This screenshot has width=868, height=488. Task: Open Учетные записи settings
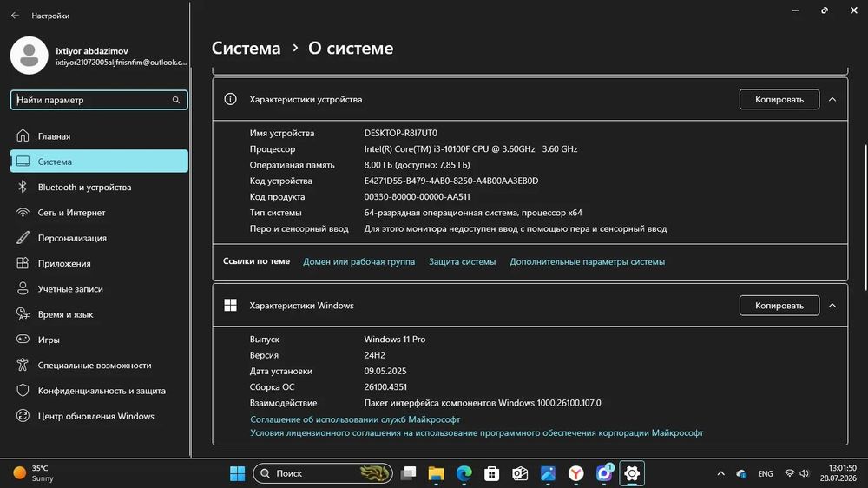(99, 288)
